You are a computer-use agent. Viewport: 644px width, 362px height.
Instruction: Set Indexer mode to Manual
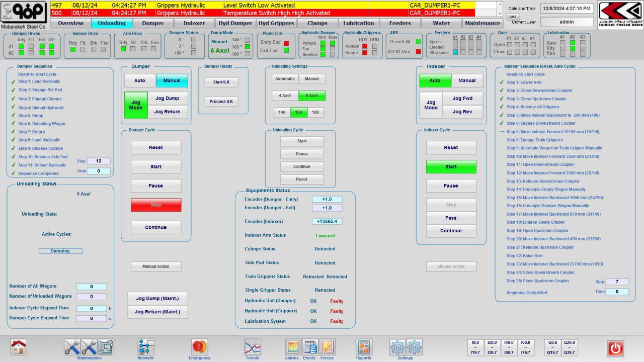[x=467, y=80]
